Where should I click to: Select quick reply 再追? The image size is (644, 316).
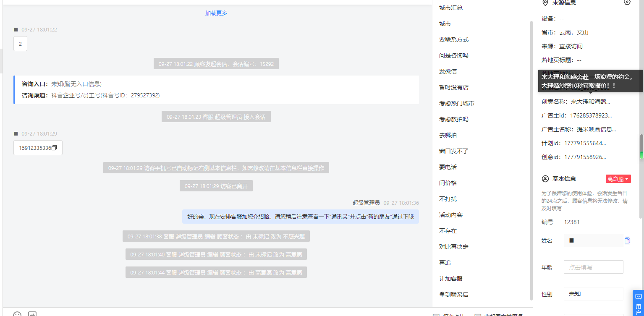coord(445,263)
